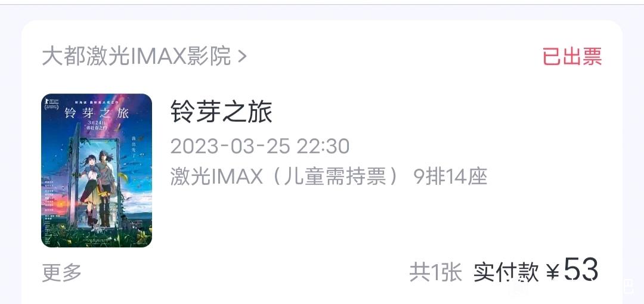Click the 儿童需持票 notice in parentheses
Image resolution: width=644 pixels, height=304 pixels.
336,177
